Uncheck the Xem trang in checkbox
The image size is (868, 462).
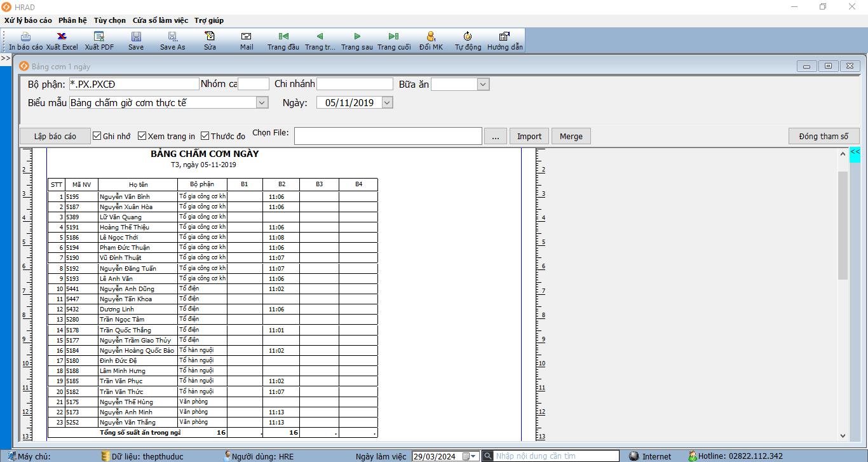[142, 136]
